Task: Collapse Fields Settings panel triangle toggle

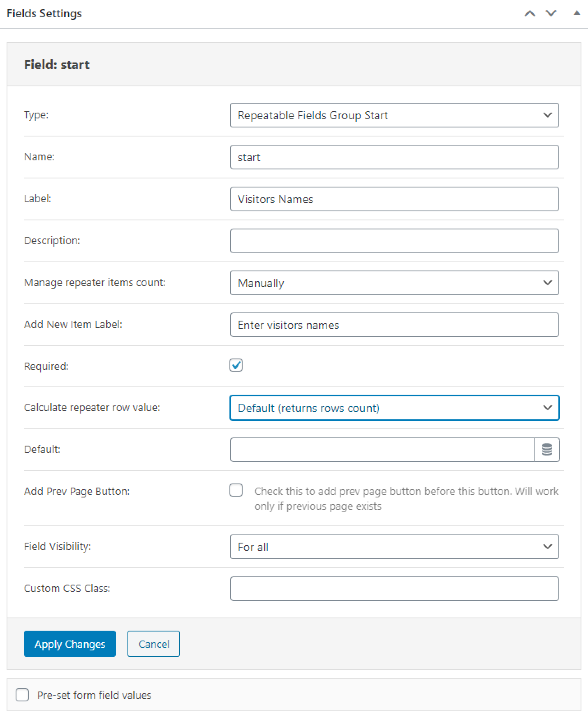Action: [x=577, y=13]
